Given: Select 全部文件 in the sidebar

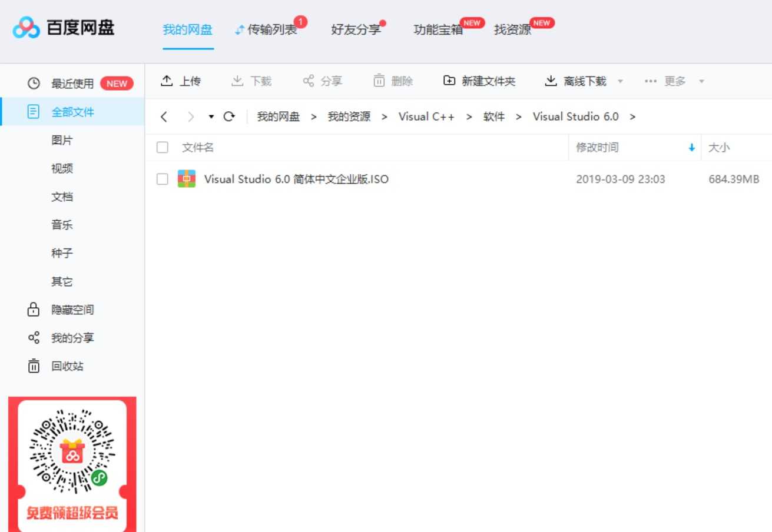Looking at the screenshot, I should click(72, 112).
